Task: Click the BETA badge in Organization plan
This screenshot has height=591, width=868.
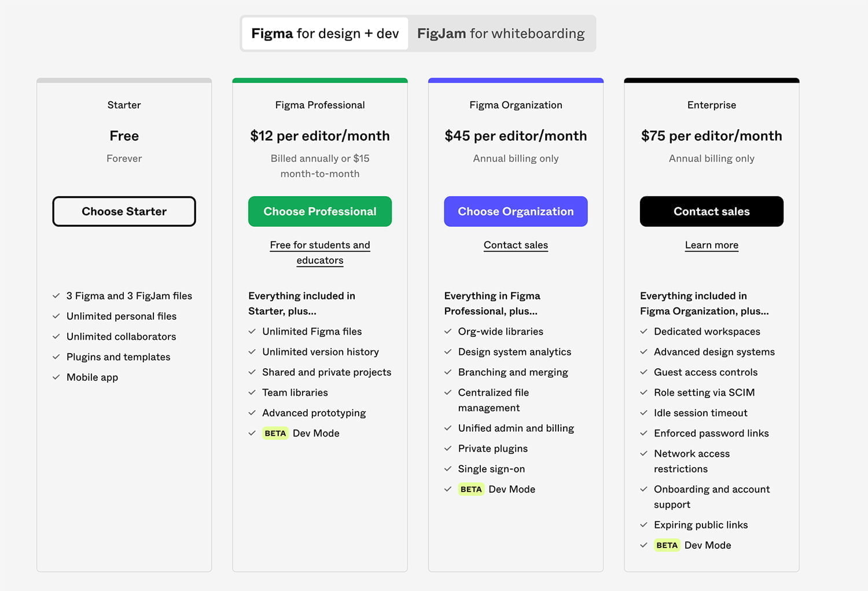Action: click(x=471, y=489)
